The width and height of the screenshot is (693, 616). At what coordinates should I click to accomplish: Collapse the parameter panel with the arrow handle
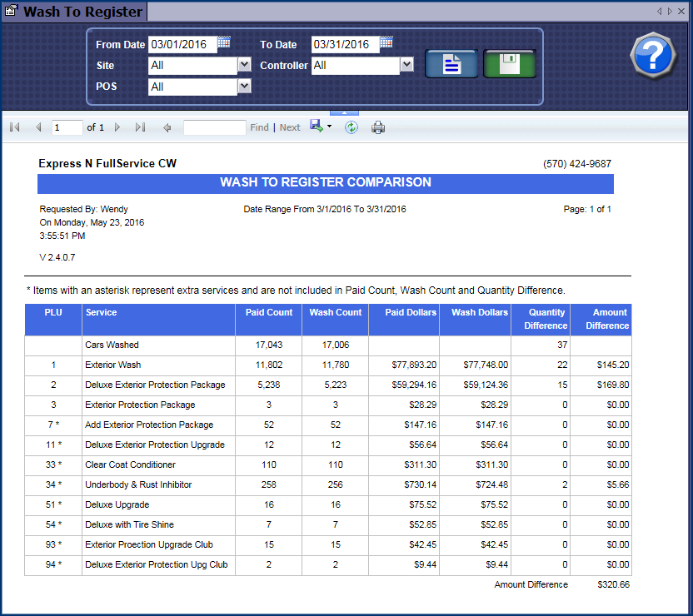345,112
